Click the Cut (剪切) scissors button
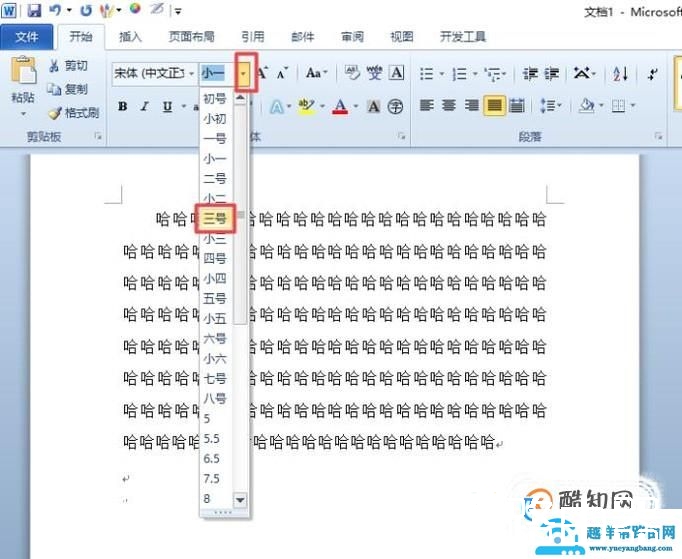The height and width of the screenshot is (559, 682). coord(68,66)
